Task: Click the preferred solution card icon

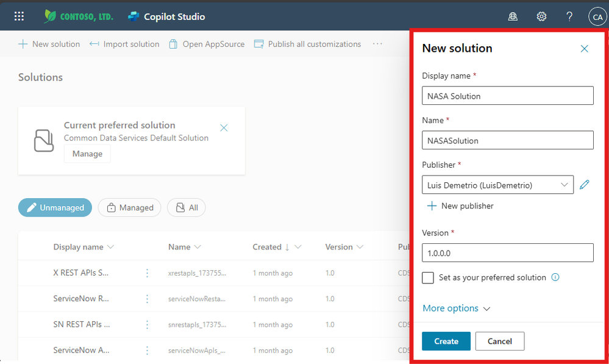Action: point(43,141)
